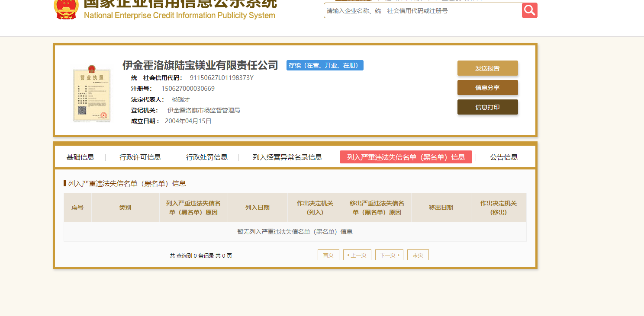The image size is (644, 316).
Task: Click the 移出日期 column header
Action: [441, 207]
